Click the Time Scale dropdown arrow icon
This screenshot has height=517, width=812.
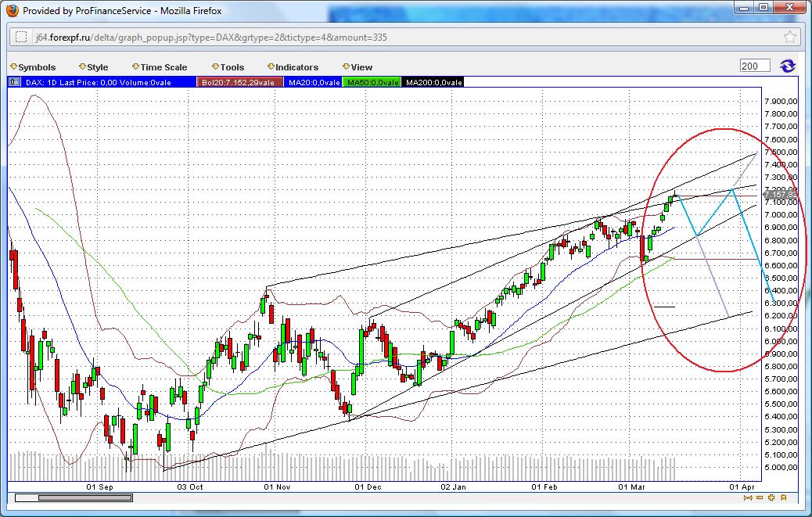click(135, 66)
